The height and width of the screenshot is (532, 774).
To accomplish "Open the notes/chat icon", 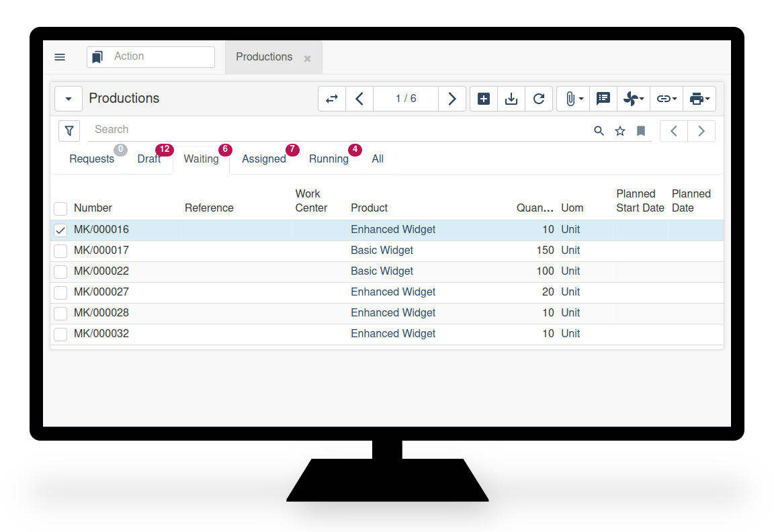I will (x=603, y=99).
